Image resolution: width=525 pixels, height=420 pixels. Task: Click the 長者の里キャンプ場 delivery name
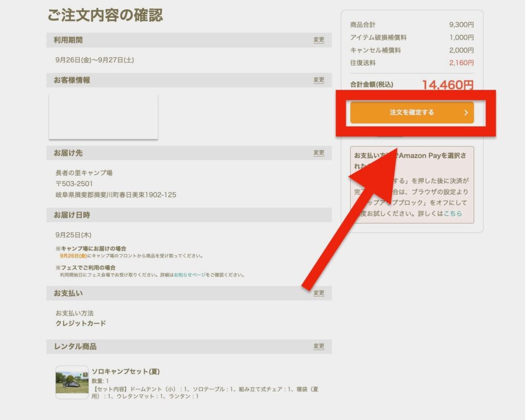click(x=84, y=173)
